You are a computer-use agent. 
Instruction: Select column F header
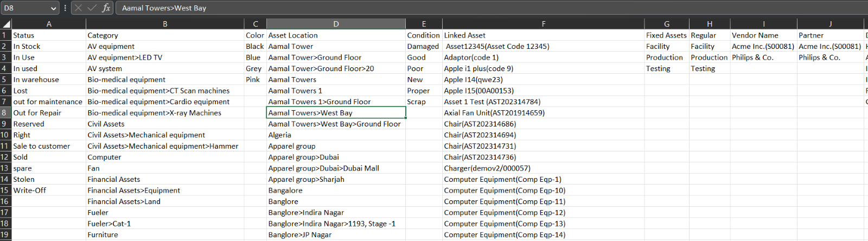[544, 24]
